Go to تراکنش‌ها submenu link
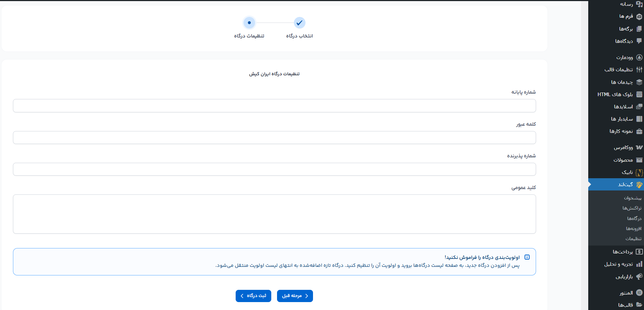This screenshot has height=310, width=644. tap(632, 208)
